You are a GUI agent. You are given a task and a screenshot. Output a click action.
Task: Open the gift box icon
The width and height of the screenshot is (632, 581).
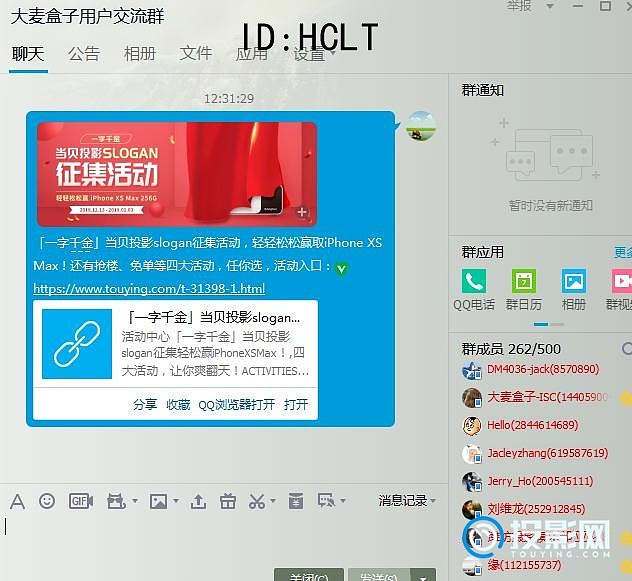point(228,501)
